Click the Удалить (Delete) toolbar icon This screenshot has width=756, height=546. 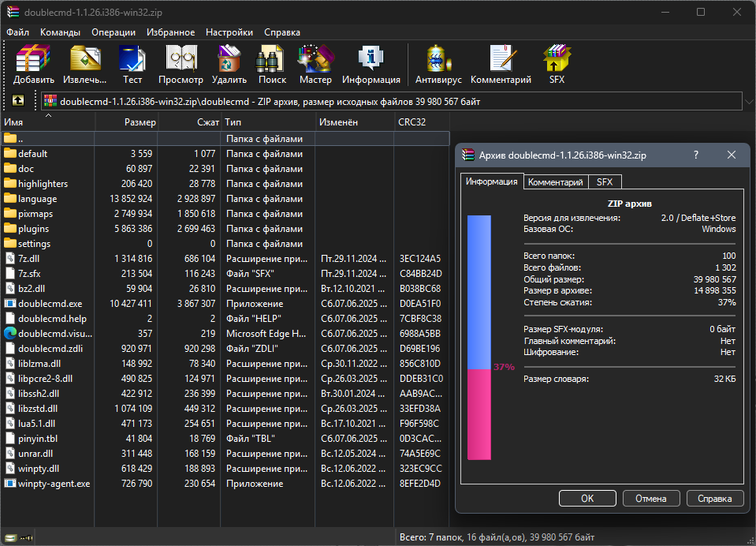click(x=229, y=58)
